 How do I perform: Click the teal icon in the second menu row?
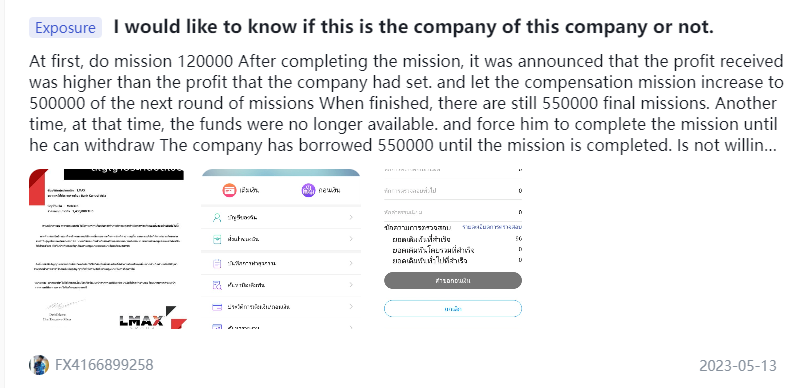tap(217, 239)
